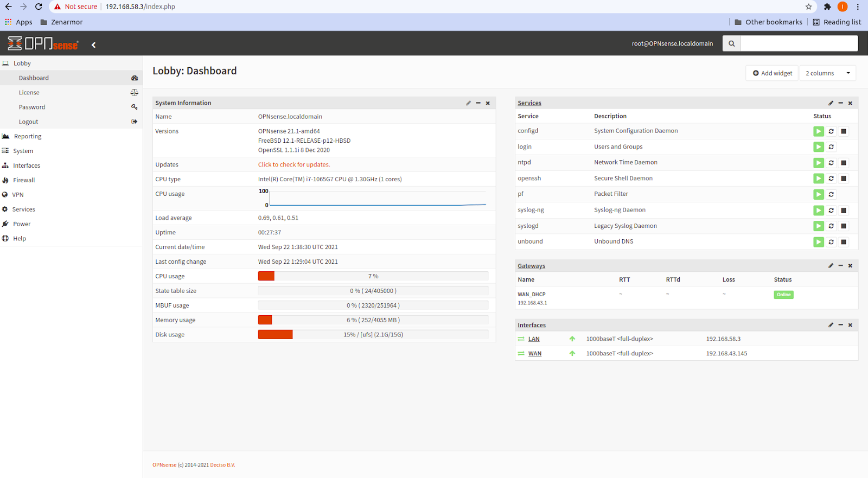Restart the syslogd service
The image size is (868, 478).
(831, 226)
